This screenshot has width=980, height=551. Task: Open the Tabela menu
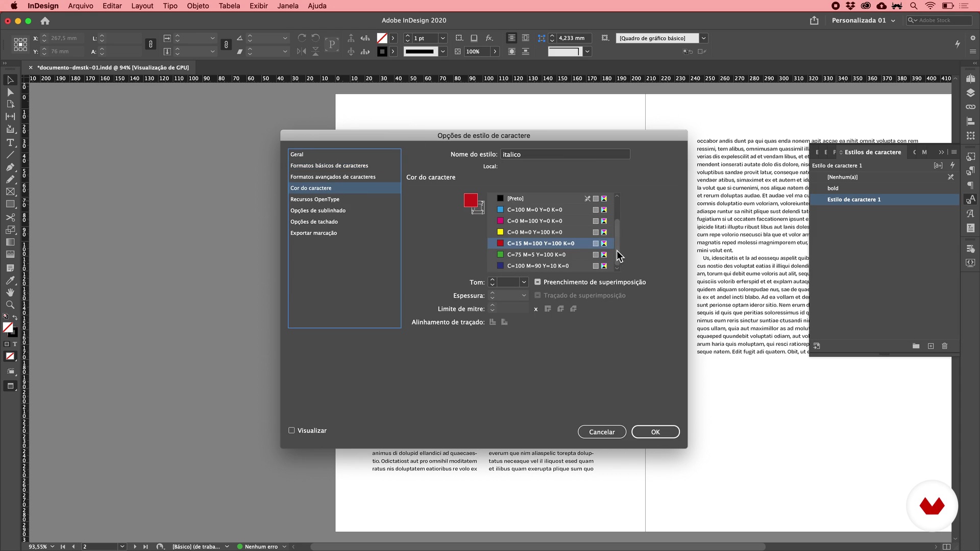pos(229,6)
